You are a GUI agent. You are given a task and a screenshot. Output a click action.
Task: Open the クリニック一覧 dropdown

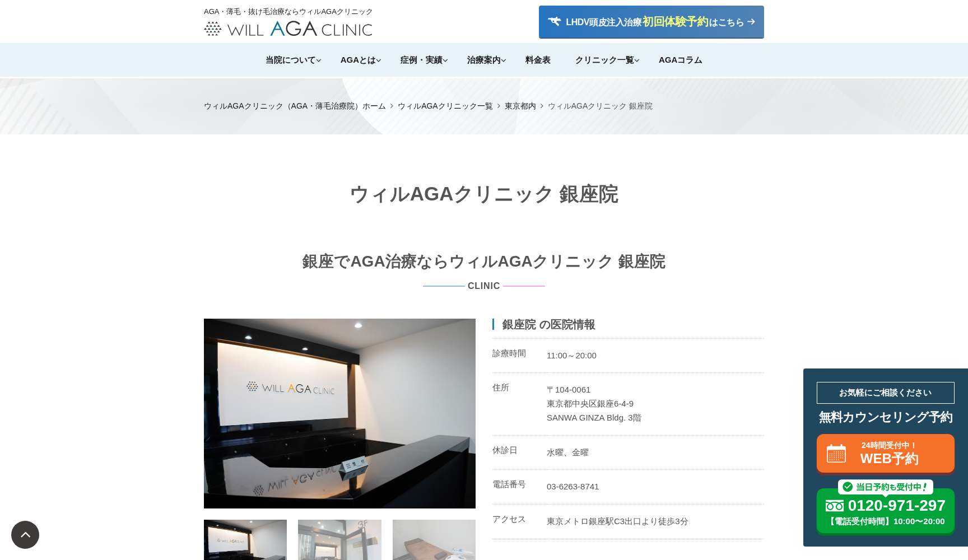pos(606,60)
